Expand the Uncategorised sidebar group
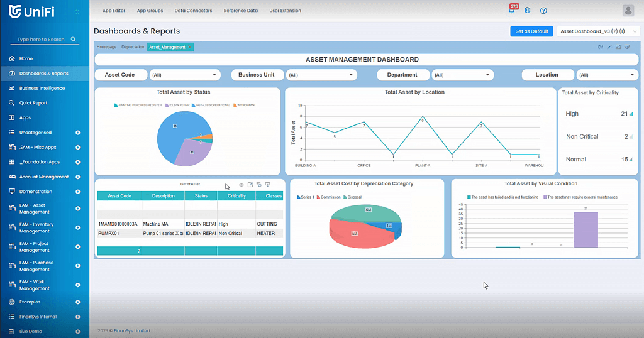This screenshot has height=338, width=644. pos(78,133)
